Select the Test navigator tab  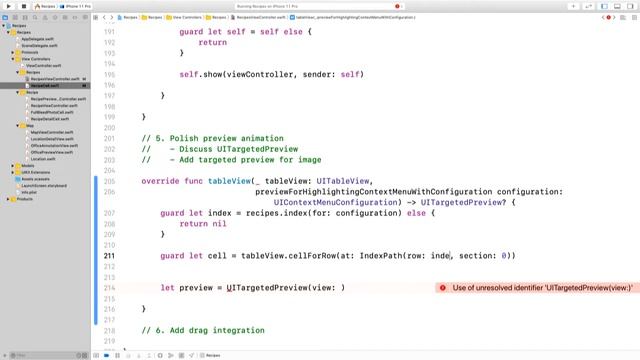[x=55, y=18]
